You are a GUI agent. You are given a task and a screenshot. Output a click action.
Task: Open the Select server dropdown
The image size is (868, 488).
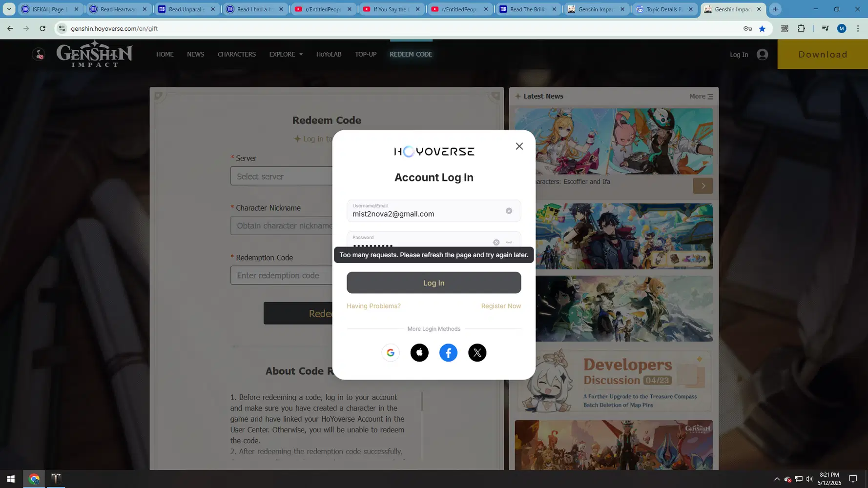point(281,176)
